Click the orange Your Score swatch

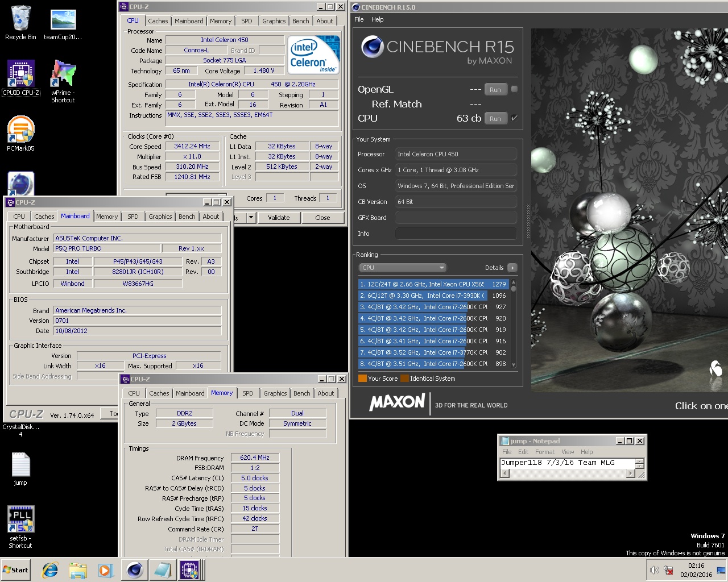pyautogui.click(x=362, y=379)
